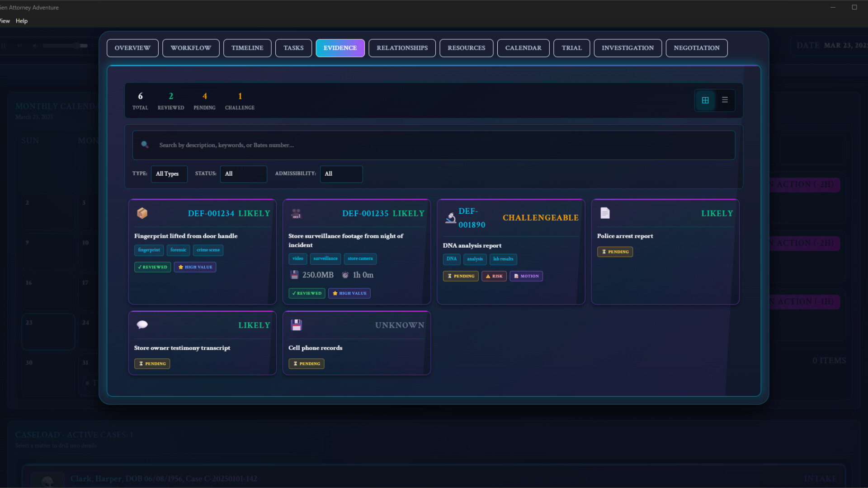Click the CHALLENGEABLE label on DNA evidence
The image size is (868, 488).
540,217
